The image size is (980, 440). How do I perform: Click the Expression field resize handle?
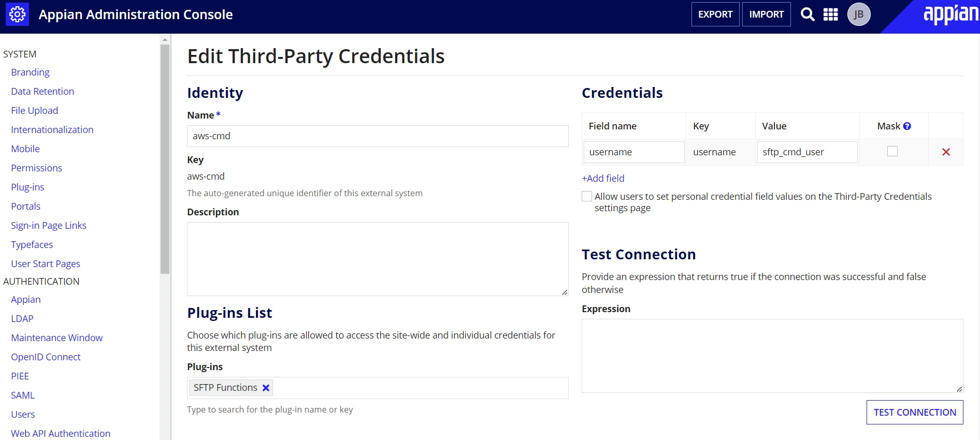pyautogui.click(x=959, y=389)
